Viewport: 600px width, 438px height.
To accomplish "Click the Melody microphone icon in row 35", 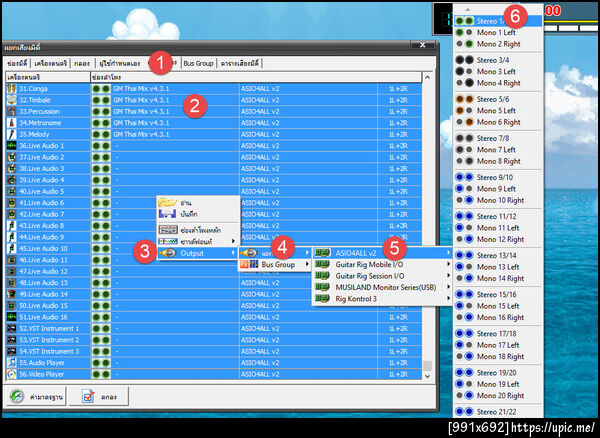I will coord(11,135).
